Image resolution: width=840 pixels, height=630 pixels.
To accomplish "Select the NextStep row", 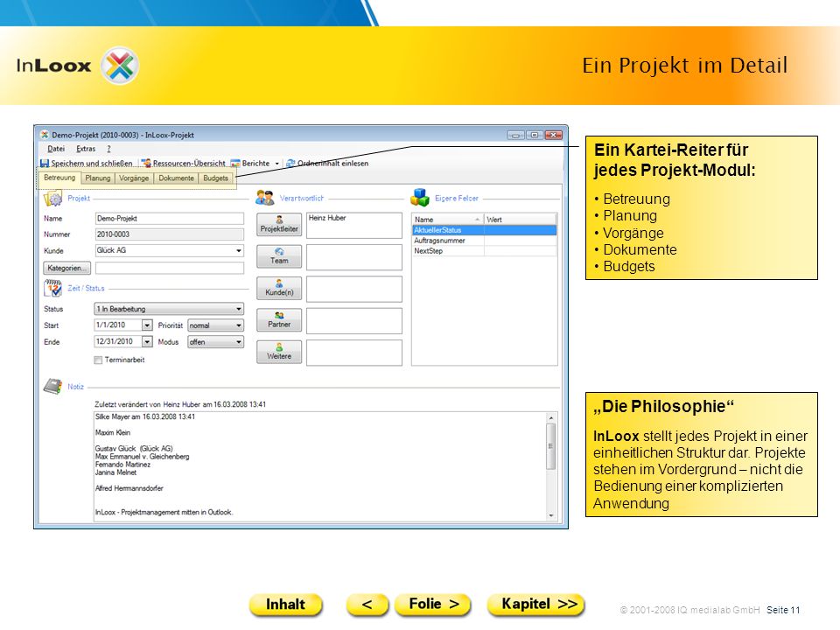I will pos(484,251).
